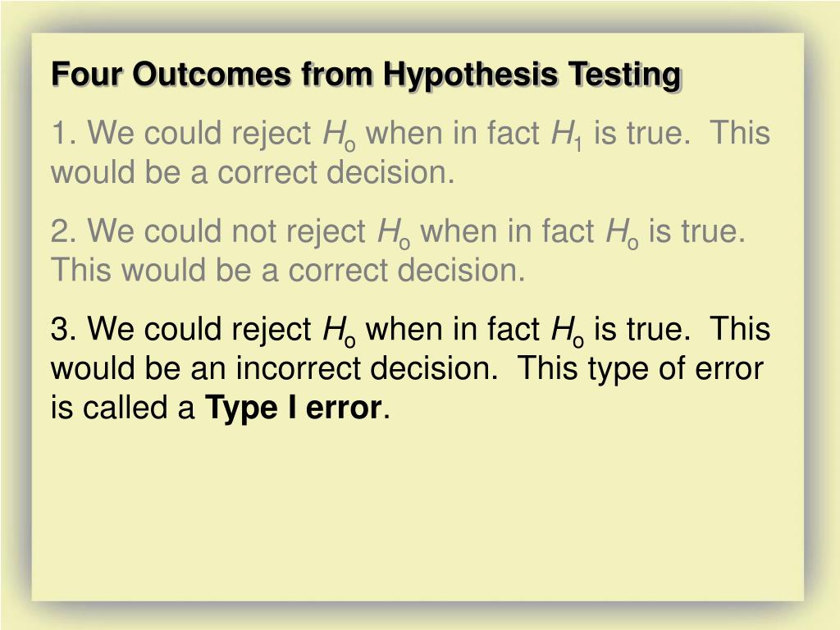This screenshot has width=840, height=630.
Task: Click the first Hₒ symbol in outcome three
Action: (339, 331)
